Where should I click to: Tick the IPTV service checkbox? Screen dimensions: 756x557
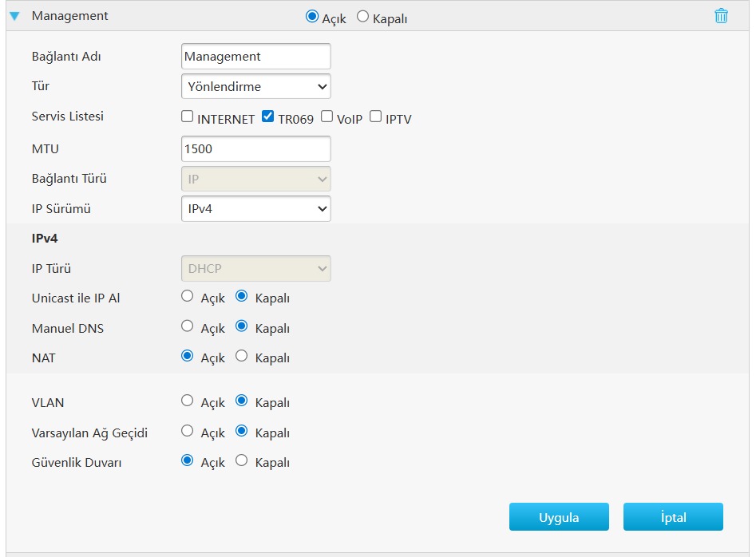[376, 117]
